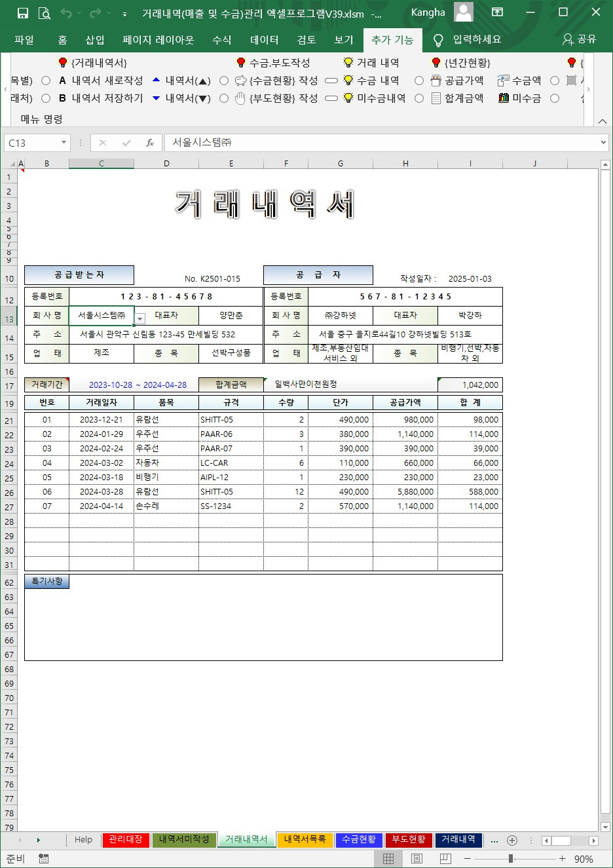The height and width of the screenshot is (868, 613).
Task: Click hand {부도현황} 작성 icon
Action: tap(240, 98)
